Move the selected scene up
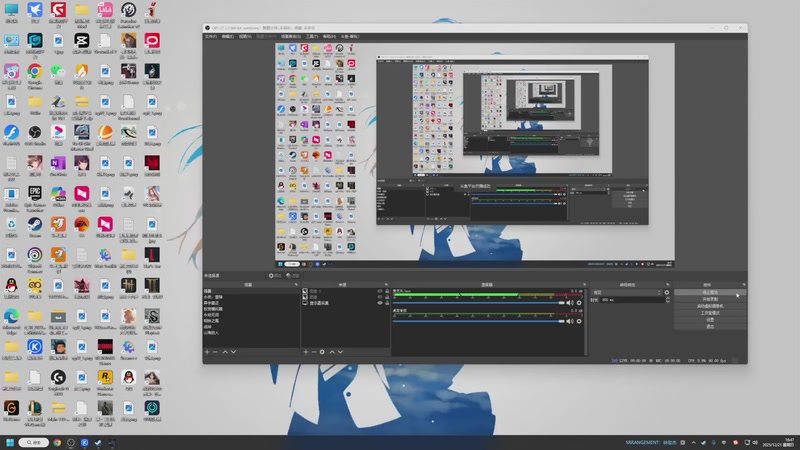 click(225, 352)
